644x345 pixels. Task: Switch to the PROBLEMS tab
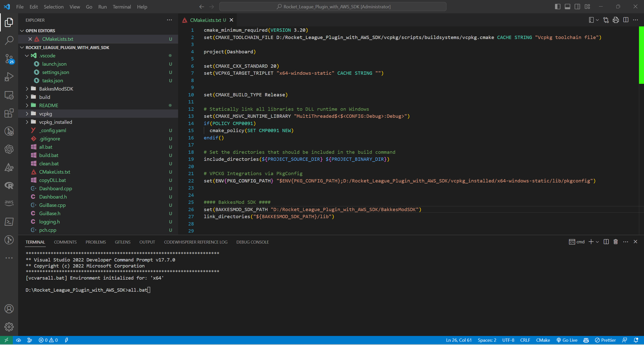[96, 242]
